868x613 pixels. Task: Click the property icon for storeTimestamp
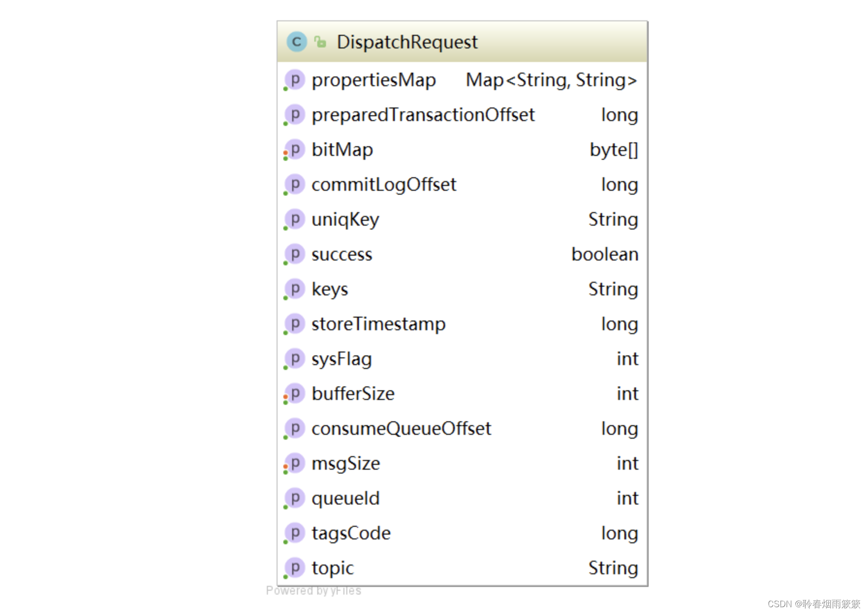tap(294, 324)
